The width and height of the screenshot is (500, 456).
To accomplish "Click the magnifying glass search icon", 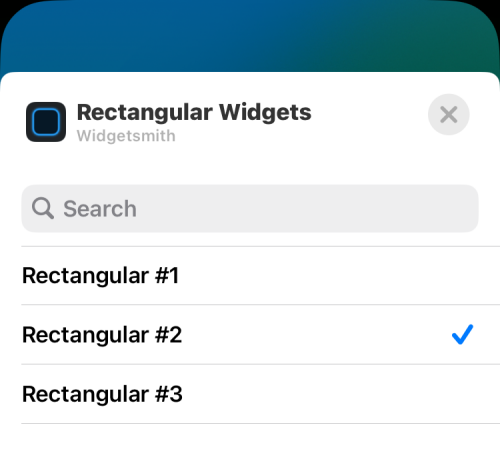I will [43, 208].
